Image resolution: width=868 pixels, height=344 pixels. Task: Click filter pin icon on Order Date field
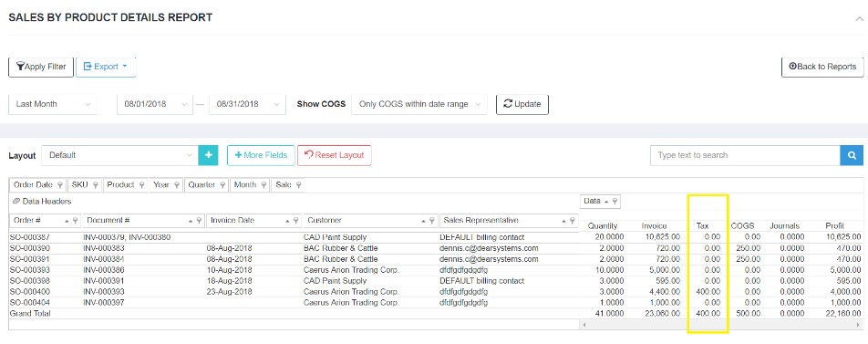pos(59,185)
